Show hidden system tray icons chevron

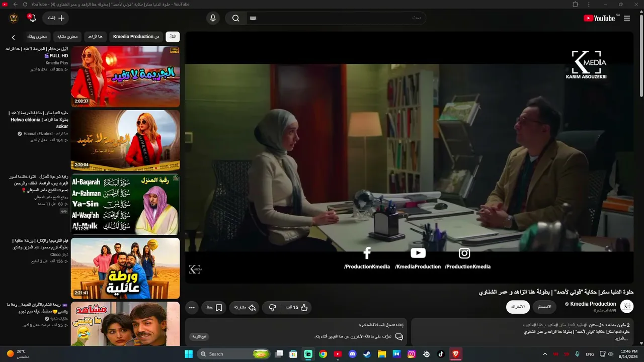pos(545,354)
